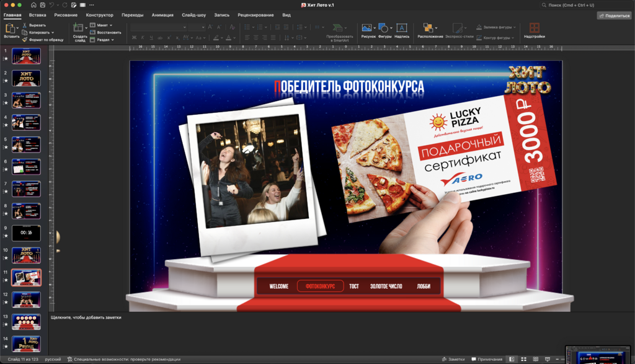635x364 pixels.
Task: Open the Анимация tab
Action: coord(162,15)
